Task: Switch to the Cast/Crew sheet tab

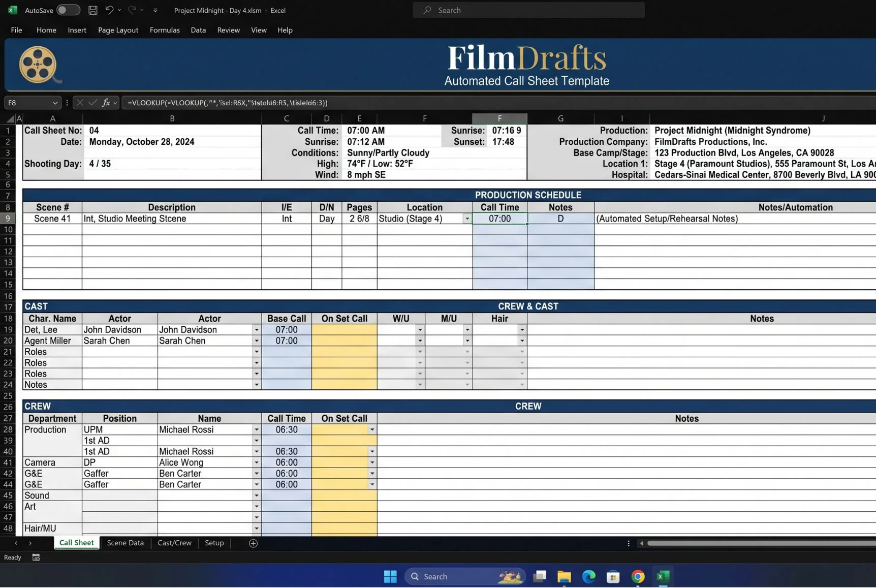Action: 174,543
